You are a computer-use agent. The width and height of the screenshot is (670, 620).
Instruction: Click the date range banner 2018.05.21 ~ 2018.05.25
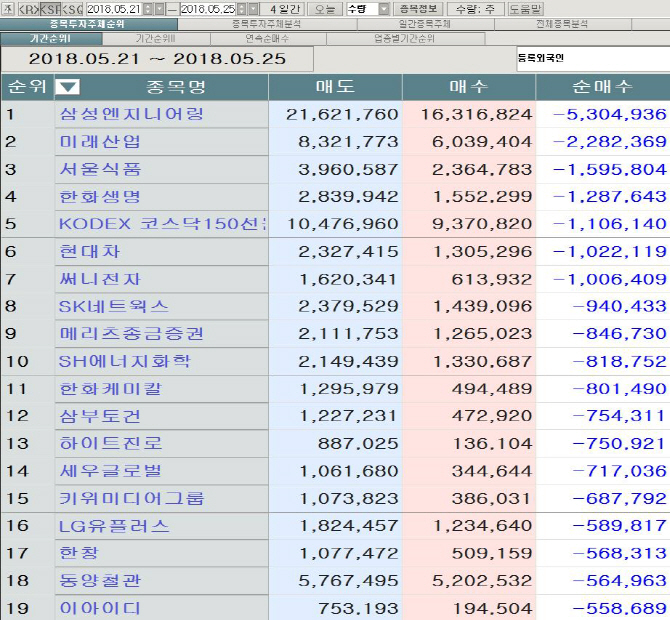pyautogui.click(x=157, y=59)
